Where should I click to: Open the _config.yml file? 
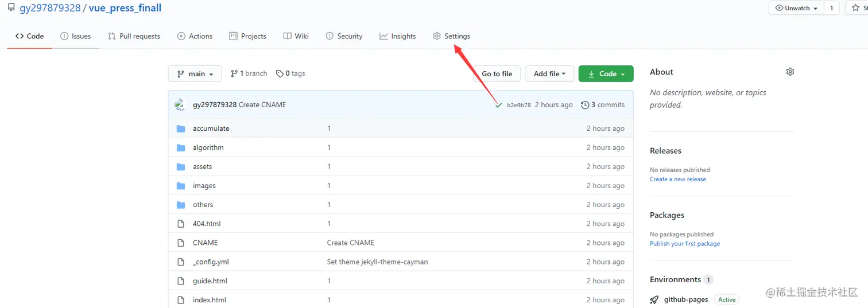(211, 262)
